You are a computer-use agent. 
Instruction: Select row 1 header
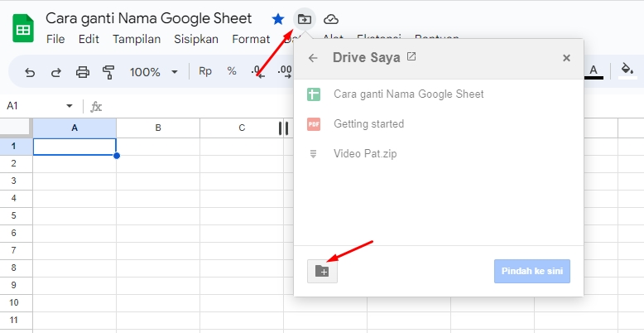click(16, 147)
